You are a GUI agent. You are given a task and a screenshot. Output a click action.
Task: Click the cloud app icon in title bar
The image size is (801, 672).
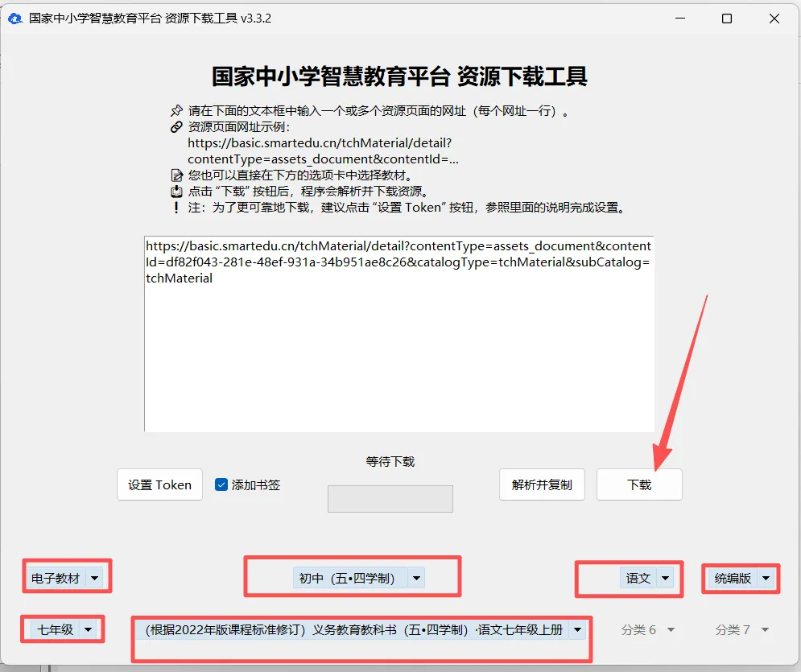(15, 19)
